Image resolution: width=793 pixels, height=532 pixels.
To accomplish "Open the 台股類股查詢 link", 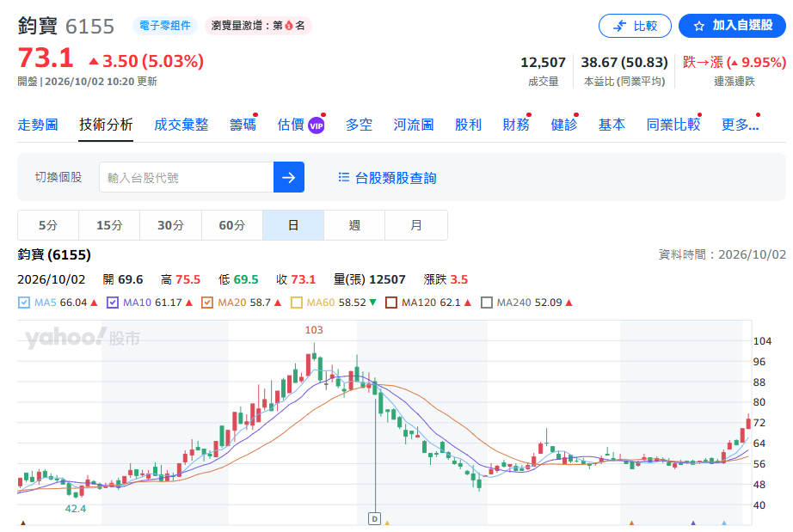I will click(396, 178).
